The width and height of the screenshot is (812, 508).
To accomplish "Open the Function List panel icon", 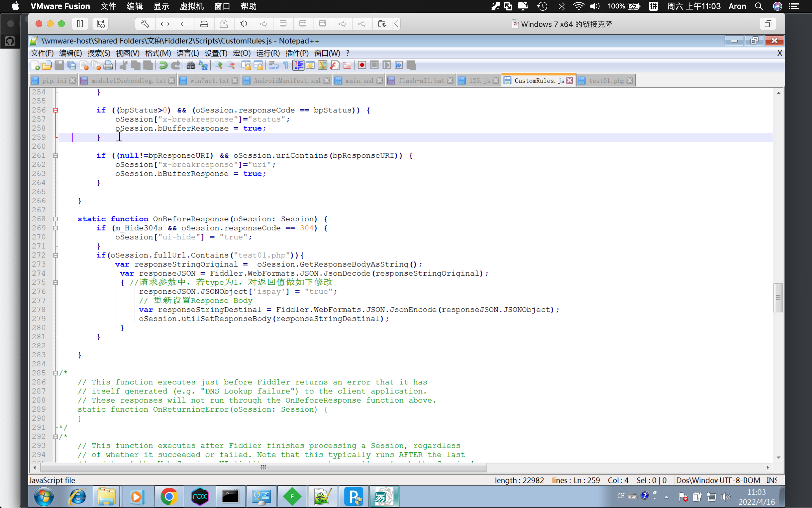I will (335, 65).
